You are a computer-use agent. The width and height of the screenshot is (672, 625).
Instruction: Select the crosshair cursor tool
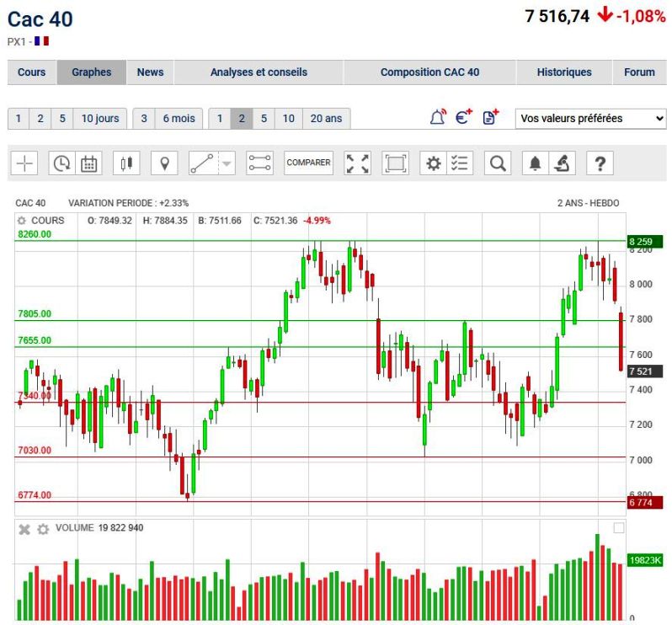[x=24, y=163]
